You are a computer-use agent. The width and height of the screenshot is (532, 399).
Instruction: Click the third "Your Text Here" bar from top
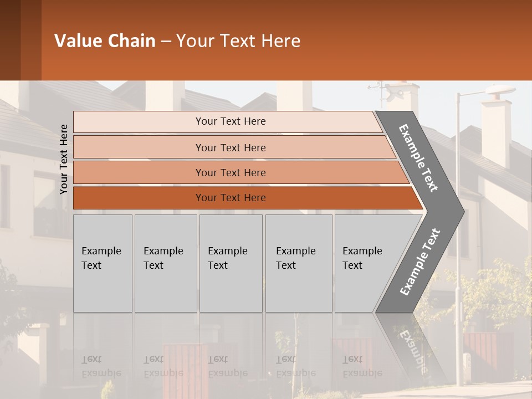tap(231, 172)
